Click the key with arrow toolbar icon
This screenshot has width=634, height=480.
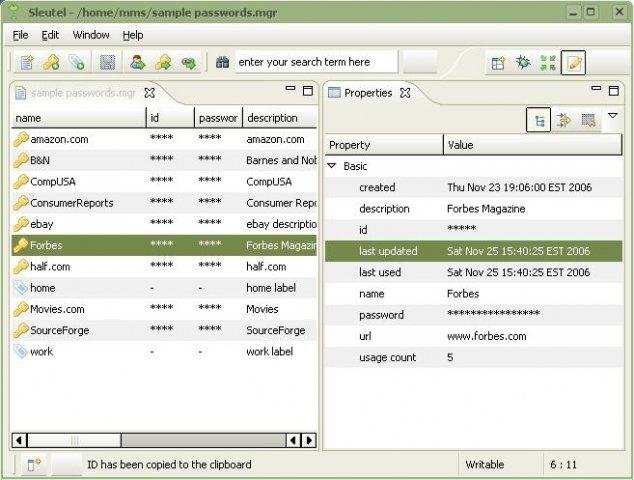tap(163, 63)
